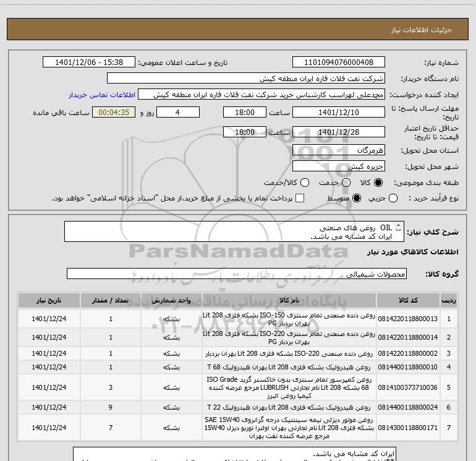This screenshot has width=476, height=461.
Task: Click the delivery province field هرمزگان
Action: (339, 150)
